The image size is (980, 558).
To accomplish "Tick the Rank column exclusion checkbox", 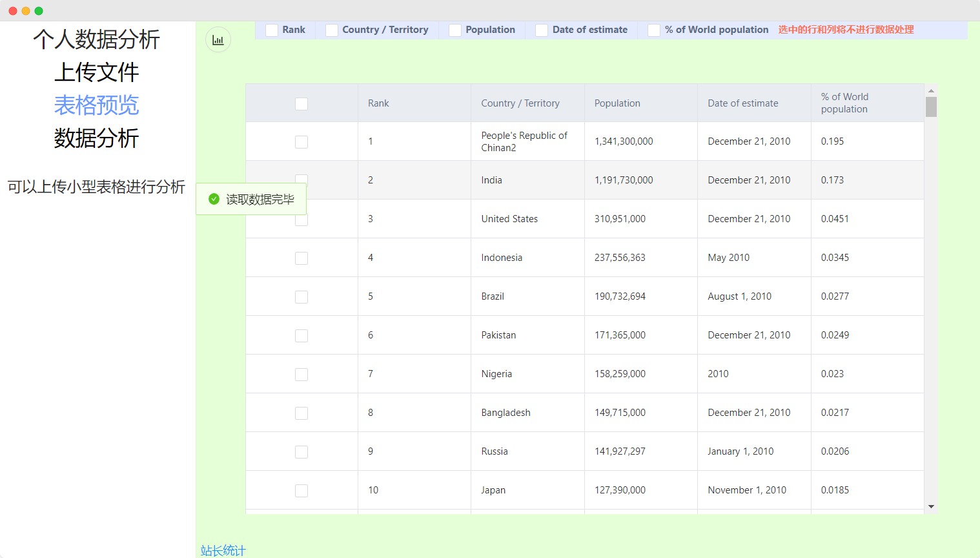I will 272,30.
